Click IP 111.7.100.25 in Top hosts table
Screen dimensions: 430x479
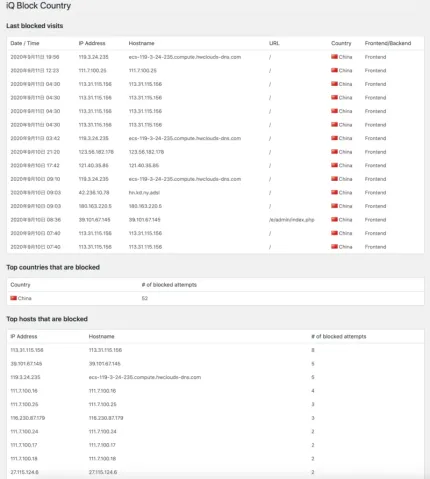pyautogui.click(x=24, y=404)
